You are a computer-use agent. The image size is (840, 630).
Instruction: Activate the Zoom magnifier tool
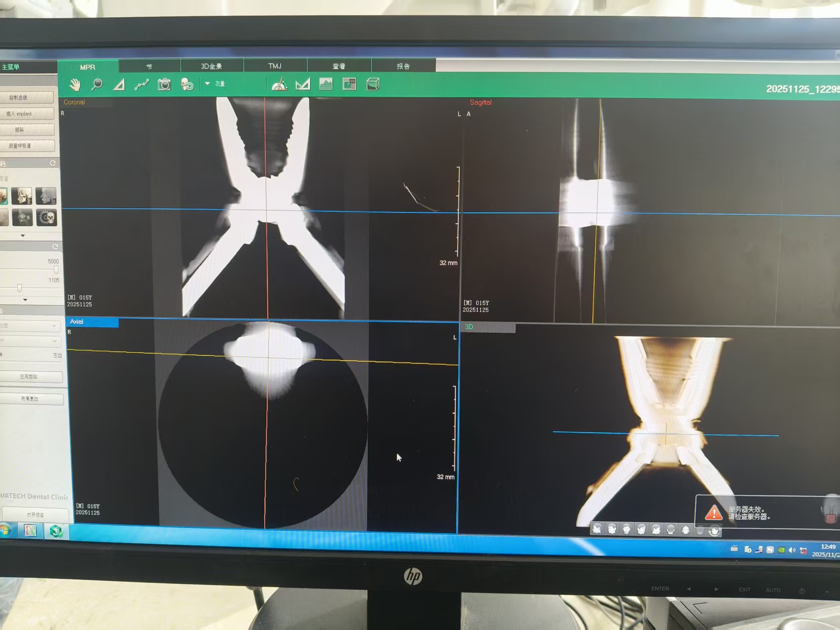point(97,84)
